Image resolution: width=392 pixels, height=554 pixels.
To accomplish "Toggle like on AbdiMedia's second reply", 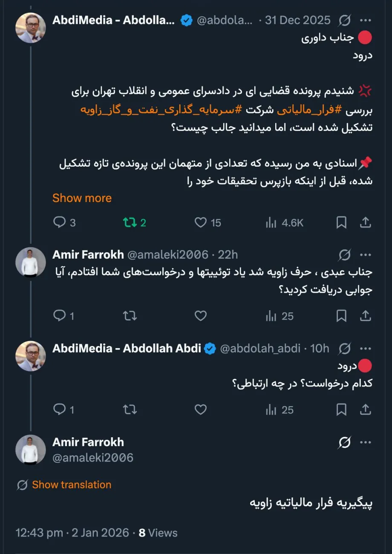I will pyautogui.click(x=200, y=410).
